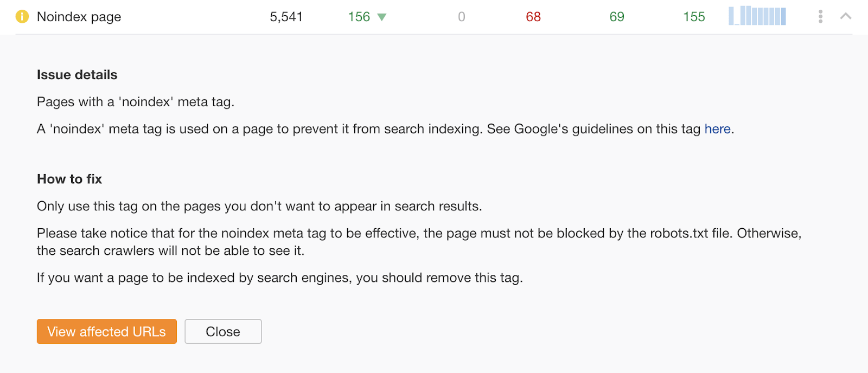
Task: Select the Noindex page issue row
Action: tap(79, 17)
